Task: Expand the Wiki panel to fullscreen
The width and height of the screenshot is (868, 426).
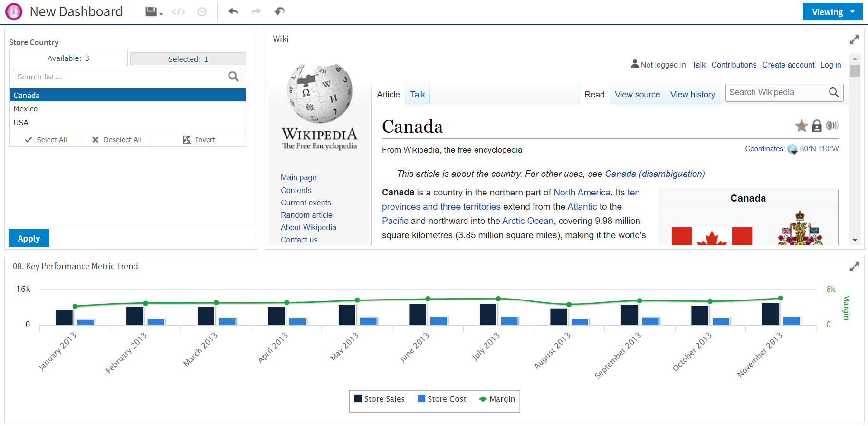Action: [854, 39]
